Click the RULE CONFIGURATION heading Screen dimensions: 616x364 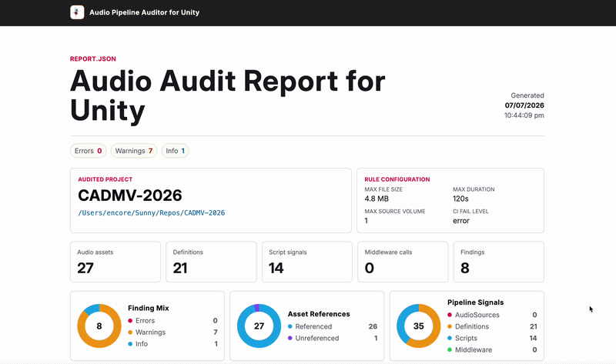[397, 179]
